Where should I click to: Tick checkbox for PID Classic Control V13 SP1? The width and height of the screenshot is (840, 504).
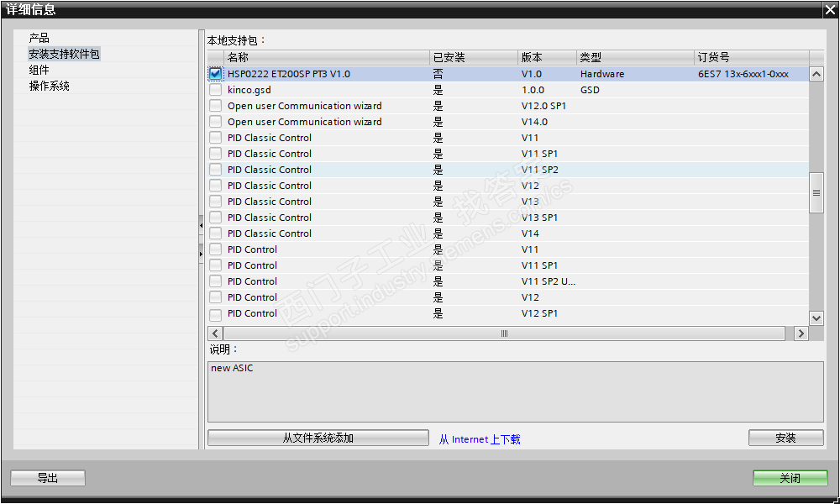coord(215,218)
